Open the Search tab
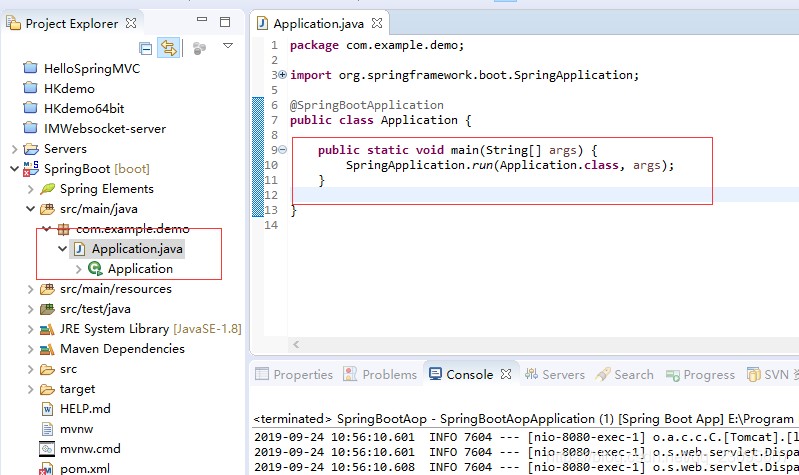Viewport: 799px width, 475px height. 624,375
